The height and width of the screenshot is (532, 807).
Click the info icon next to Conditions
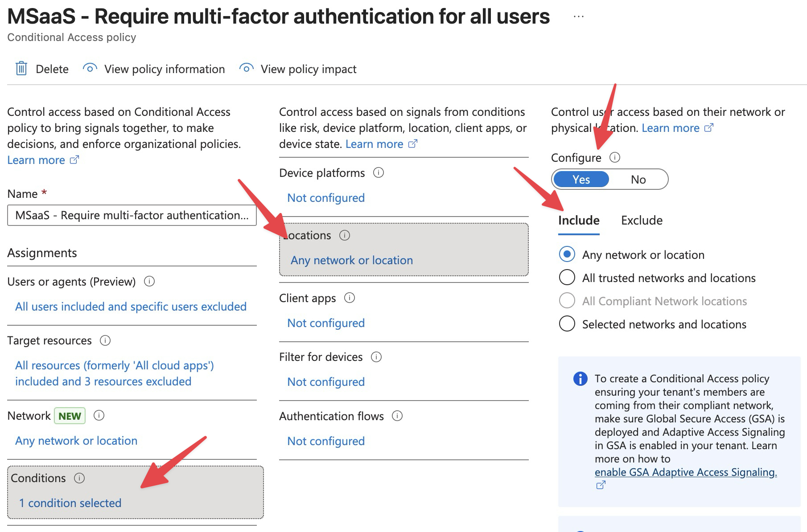click(79, 478)
